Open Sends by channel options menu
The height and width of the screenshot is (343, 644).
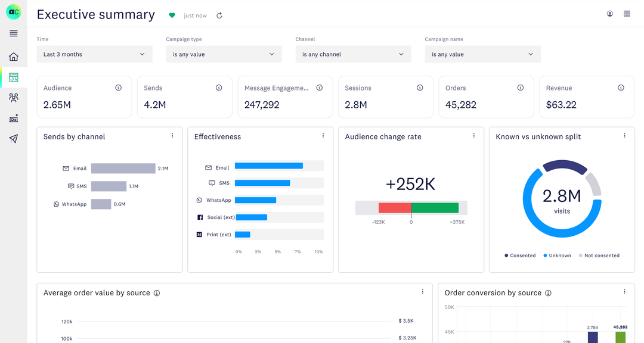pos(172,136)
